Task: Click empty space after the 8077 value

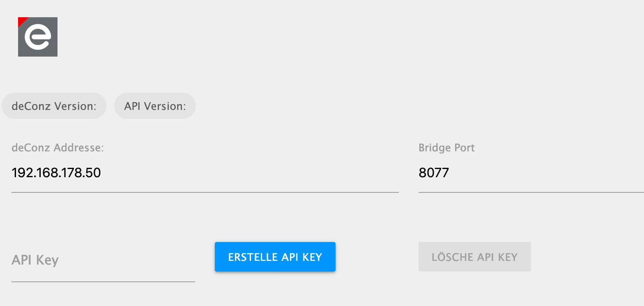Action: (x=546, y=173)
